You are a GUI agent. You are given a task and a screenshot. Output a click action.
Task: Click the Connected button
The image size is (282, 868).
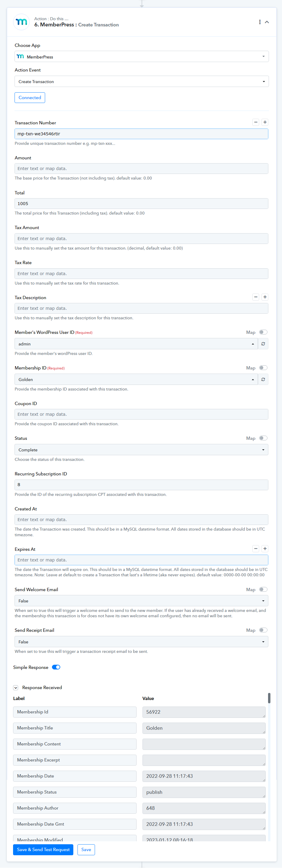(30, 98)
